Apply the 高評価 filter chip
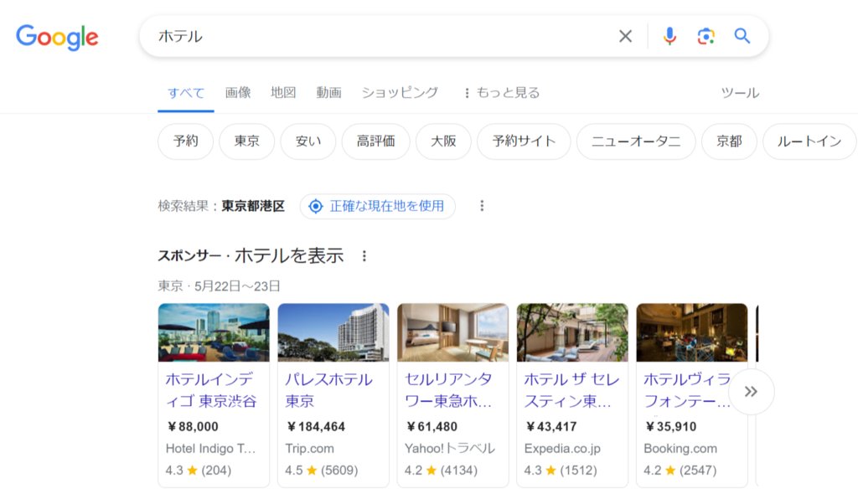Image resolution: width=858 pixels, height=504 pixels. [376, 141]
